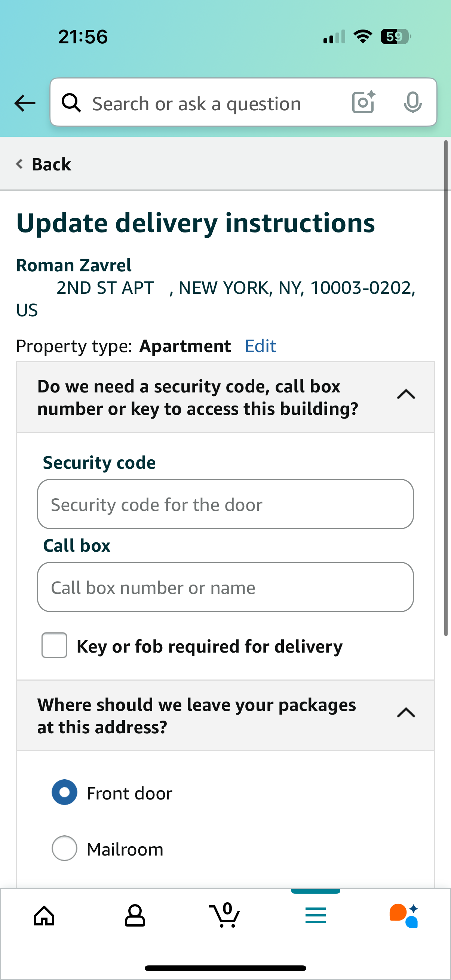Select Front door delivery location

pos(65,792)
